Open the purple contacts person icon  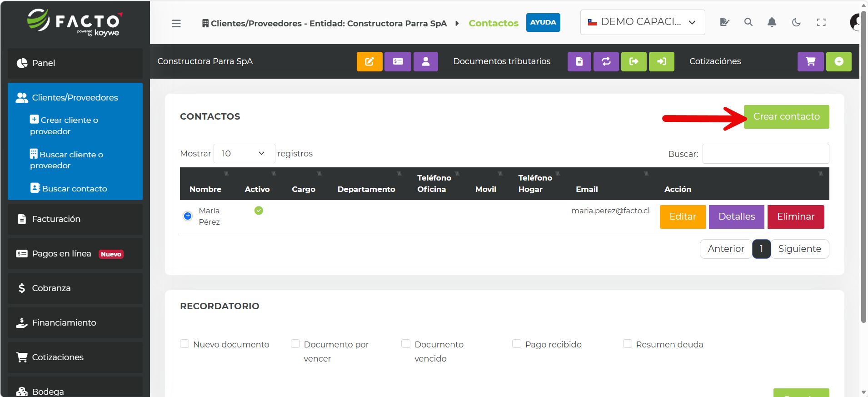pos(426,61)
